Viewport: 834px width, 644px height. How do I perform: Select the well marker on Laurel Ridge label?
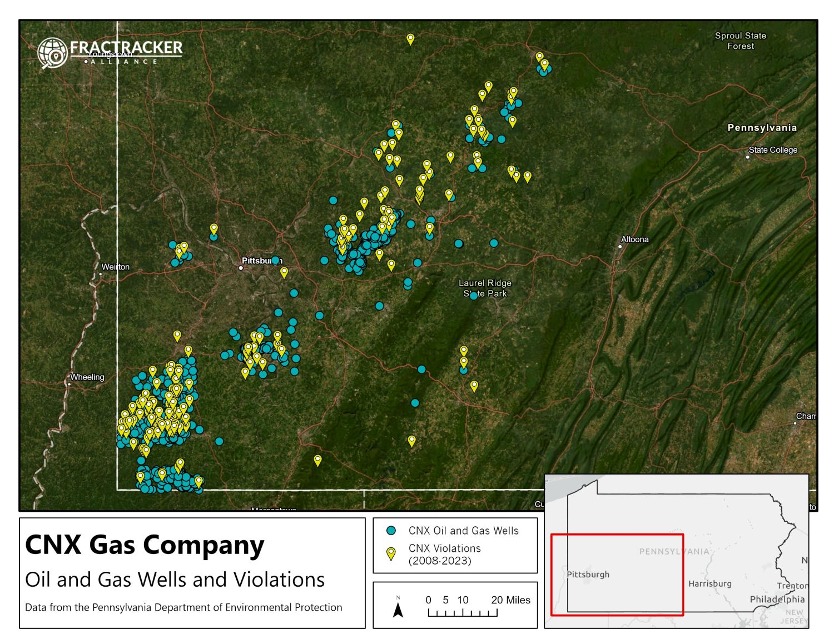pos(473,296)
